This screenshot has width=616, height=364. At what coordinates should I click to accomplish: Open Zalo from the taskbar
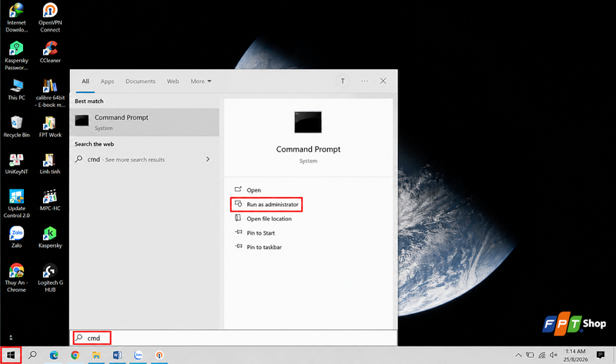[x=139, y=355]
